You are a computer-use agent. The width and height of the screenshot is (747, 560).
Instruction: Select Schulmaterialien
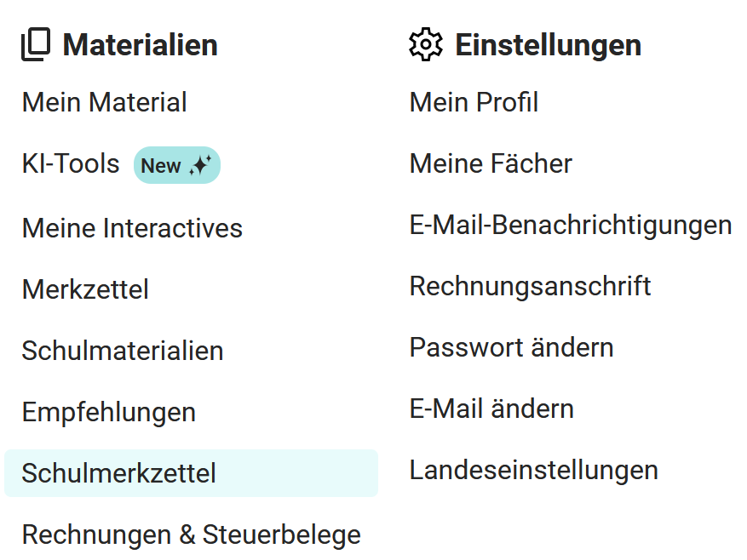click(123, 351)
